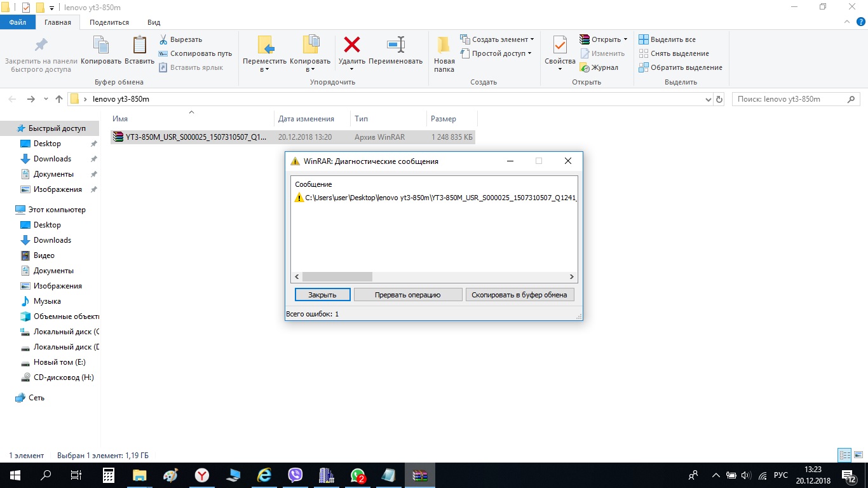Click the New folder (Новая папка) icon

[x=444, y=46]
